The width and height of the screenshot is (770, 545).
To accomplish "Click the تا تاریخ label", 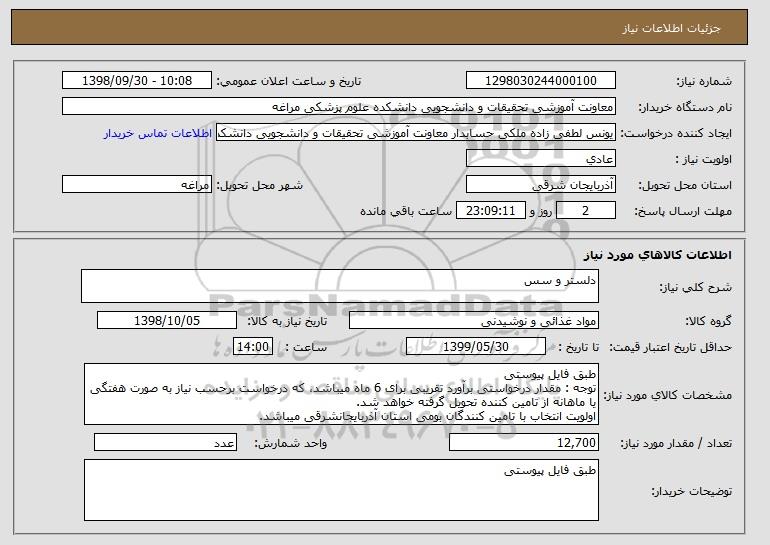I will (578, 348).
